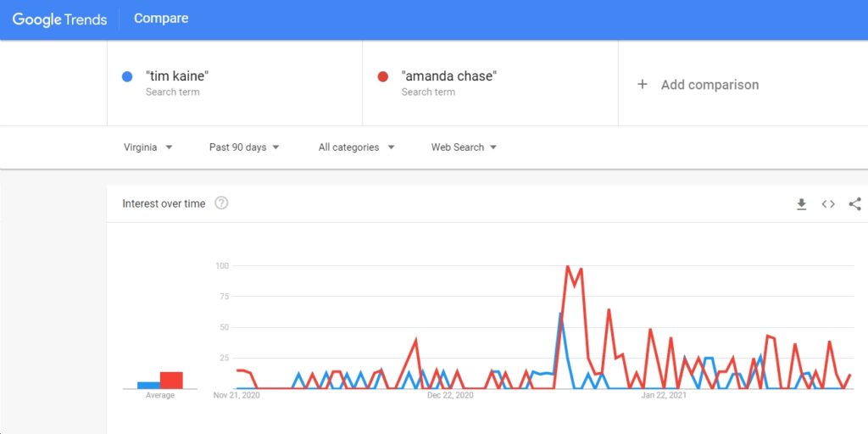Click the Interest over time heading
The height and width of the screenshot is (434, 868).
164,203
